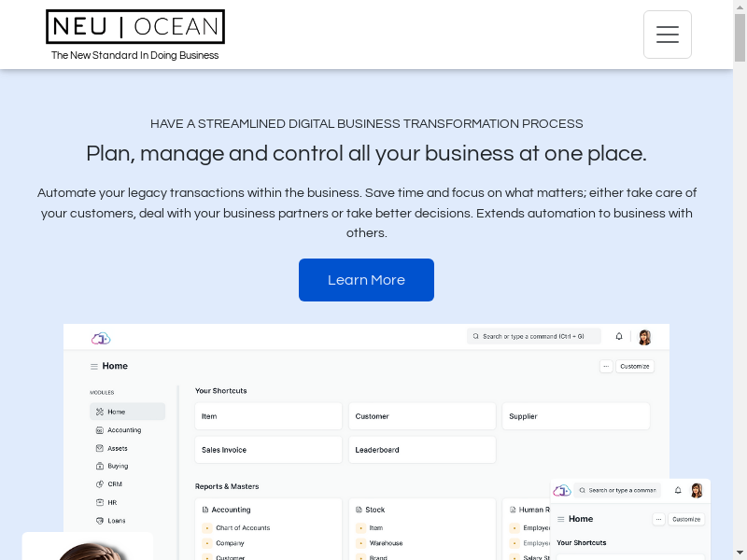The image size is (747, 560).
Task: Toggle sidebar using icon beside Home title
Action: point(93,367)
